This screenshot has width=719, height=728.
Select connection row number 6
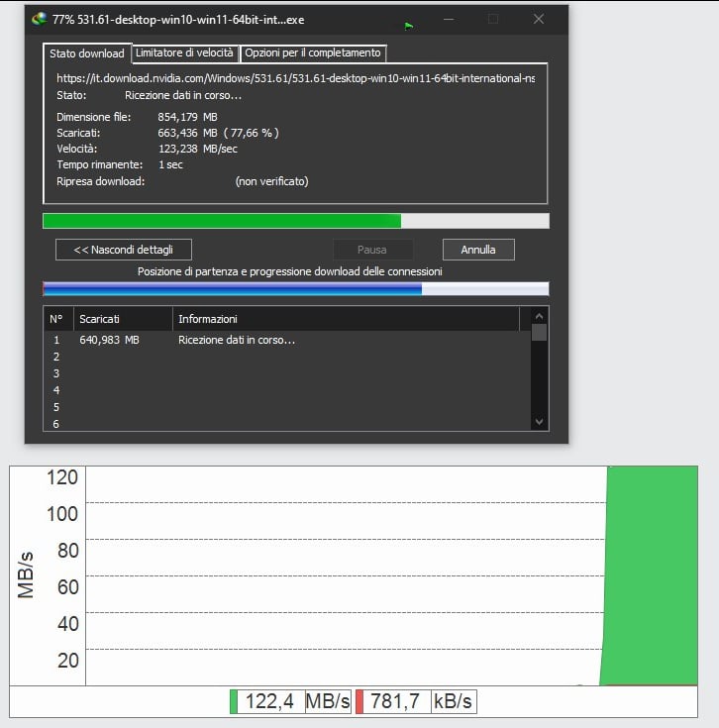[x=287, y=424]
